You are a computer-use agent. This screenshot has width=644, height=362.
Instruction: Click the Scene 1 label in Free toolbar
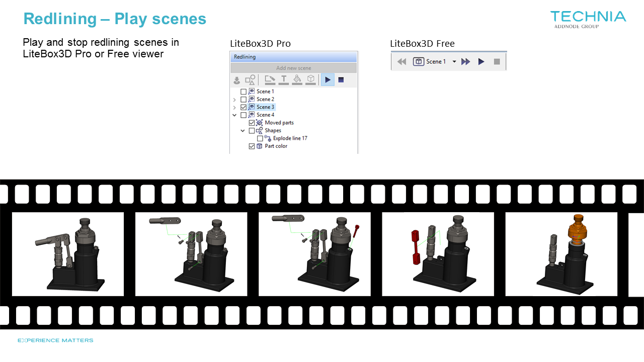[436, 62]
